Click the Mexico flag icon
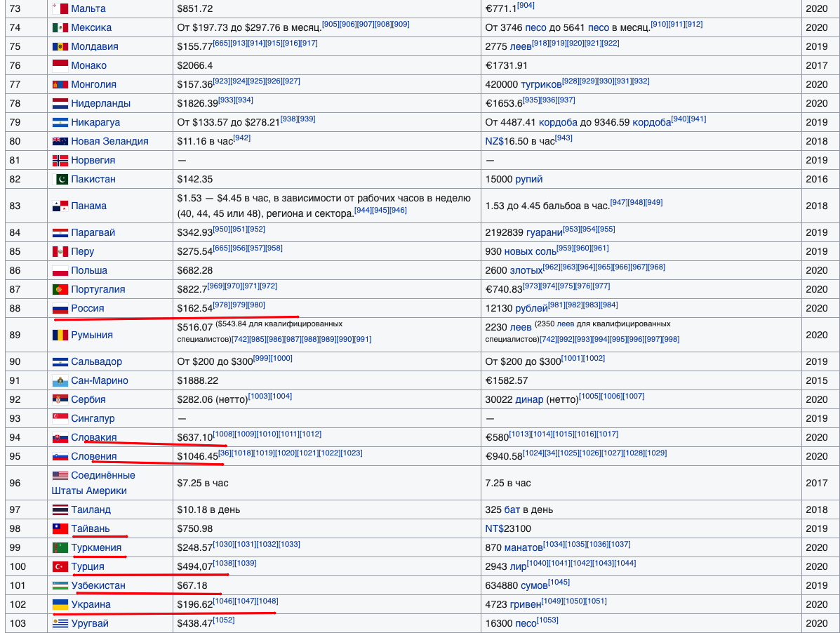 (x=60, y=28)
